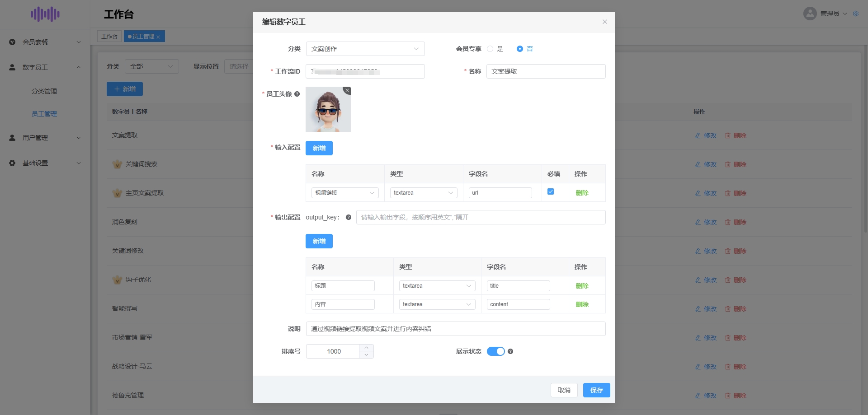The width and height of the screenshot is (868, 415).
Task: Close the 编辑数字员工 dialog with X
Action: coord(605,22)
